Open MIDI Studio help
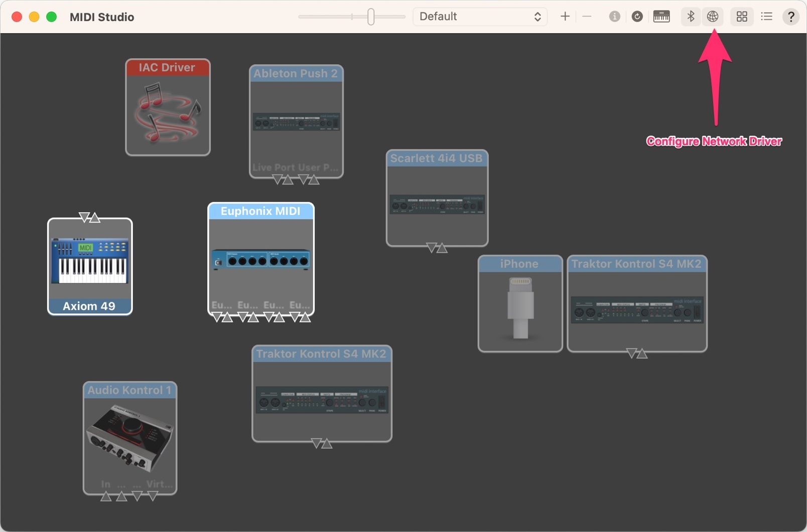 [791, 17]
